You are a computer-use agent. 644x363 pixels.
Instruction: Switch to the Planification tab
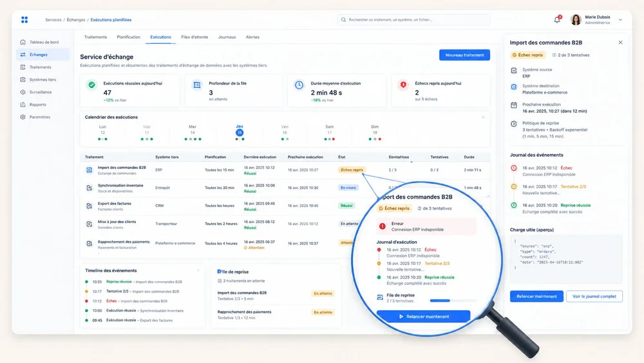pos(129,37)
